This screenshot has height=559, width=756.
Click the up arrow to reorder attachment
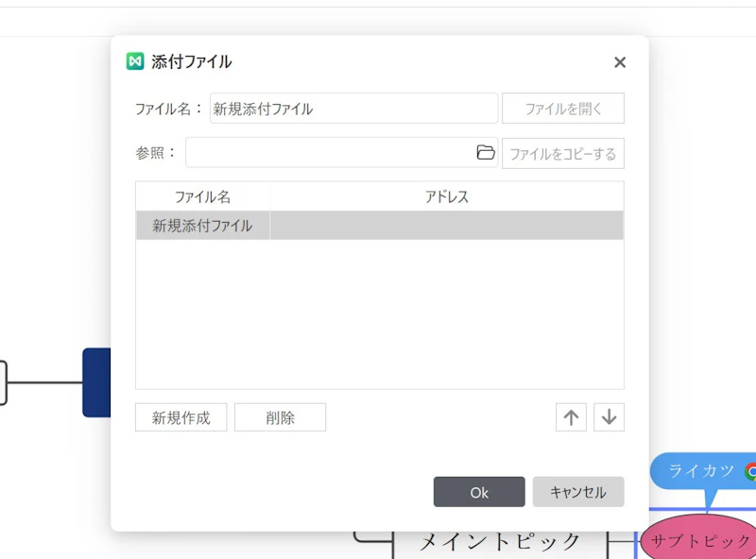[571, 416]
